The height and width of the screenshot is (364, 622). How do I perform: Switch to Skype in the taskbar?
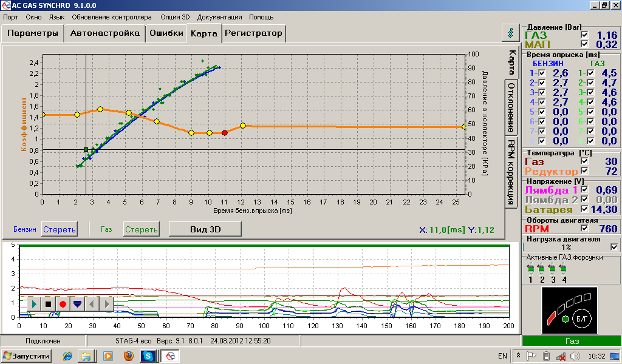(148, 356)
